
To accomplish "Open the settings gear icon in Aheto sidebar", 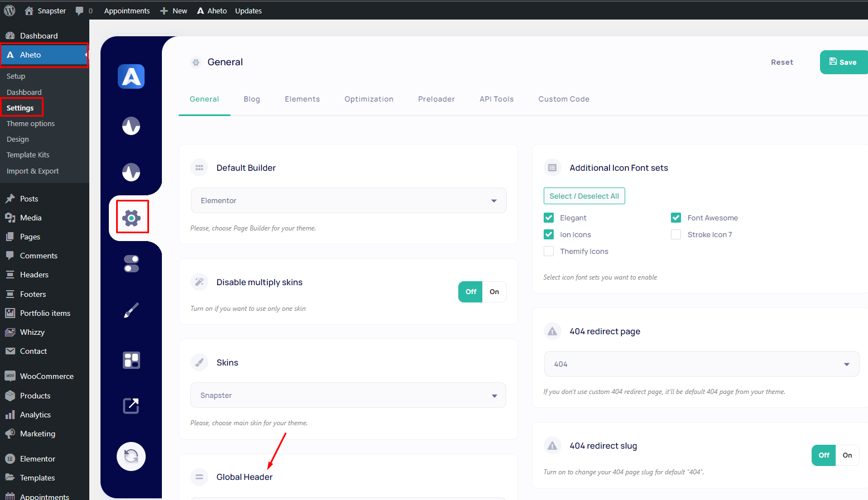I will click(132, 218).
